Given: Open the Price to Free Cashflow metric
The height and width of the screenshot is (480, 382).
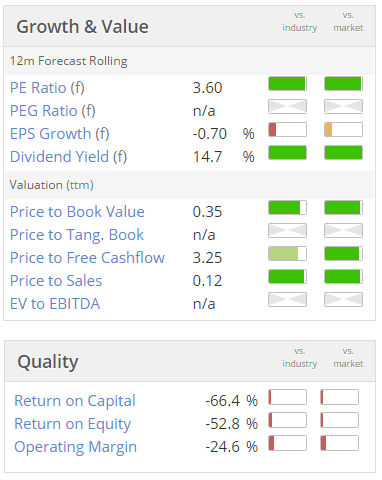Looking at the screenshot, I should [87, 258].
